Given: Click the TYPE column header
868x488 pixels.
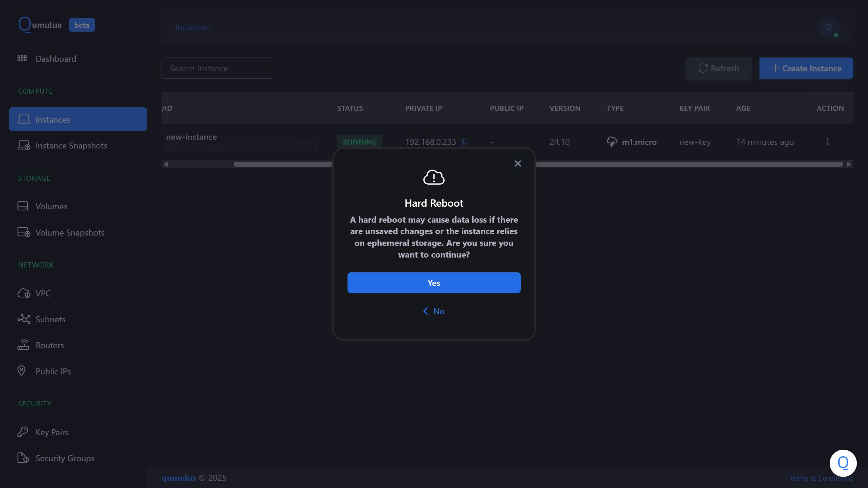Looking at the screenshot, I should coord(615,108).
